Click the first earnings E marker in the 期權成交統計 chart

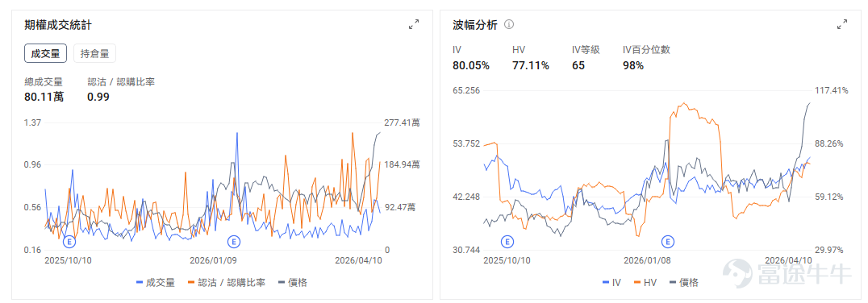pos(69,242)
